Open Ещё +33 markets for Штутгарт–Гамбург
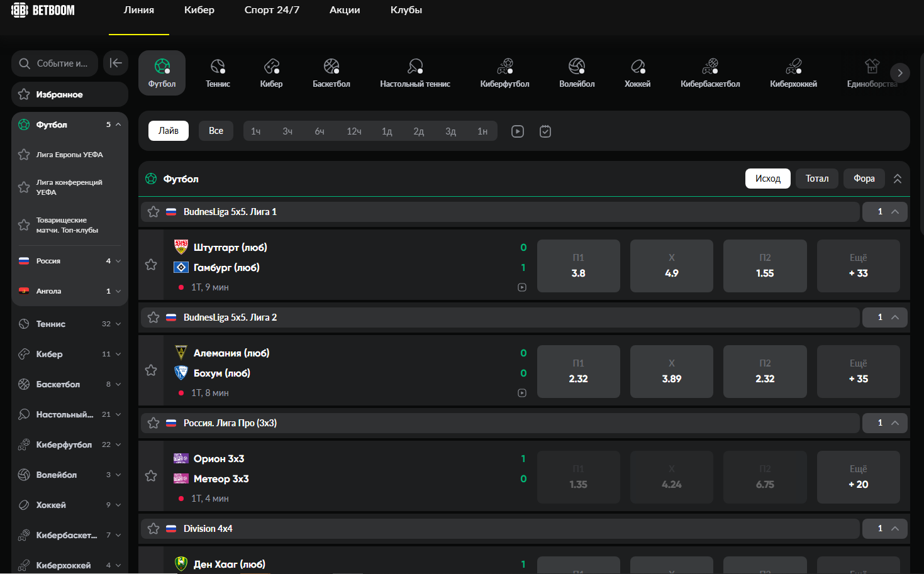The width and height of the screenshot is (924, 574). click(859, 266)
